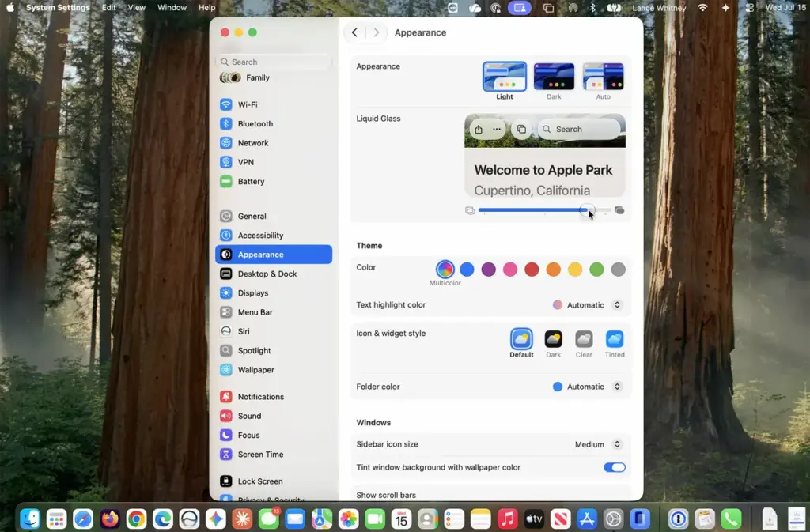Select Dark appearance mode
810x532 pixels.
pos(554,81)
